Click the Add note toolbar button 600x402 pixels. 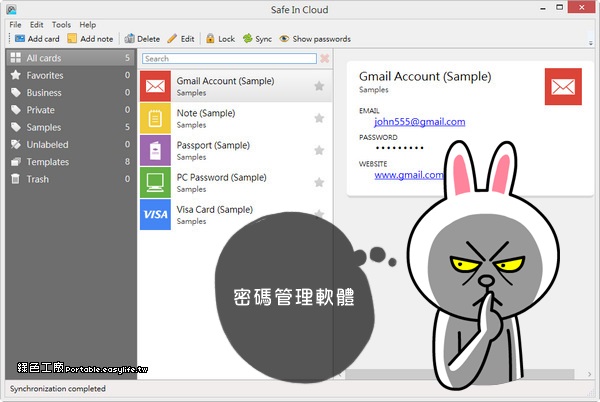pyautogui.click(x=90, y=39)
